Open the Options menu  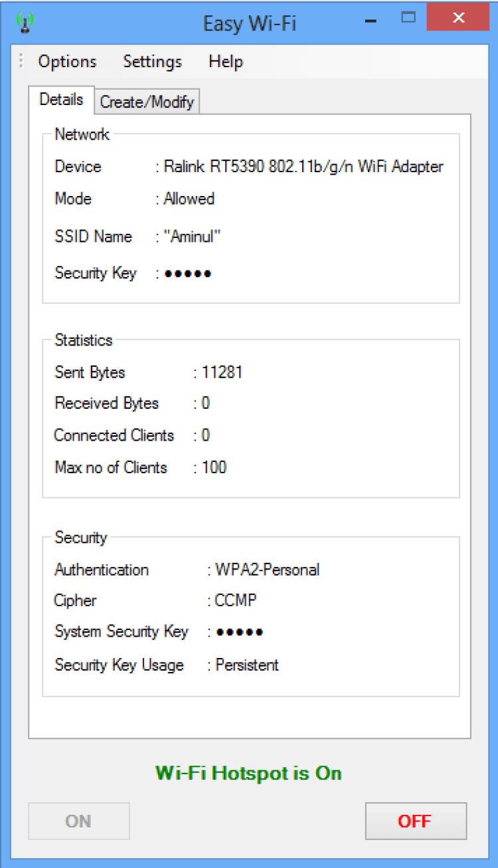(67, 62)
